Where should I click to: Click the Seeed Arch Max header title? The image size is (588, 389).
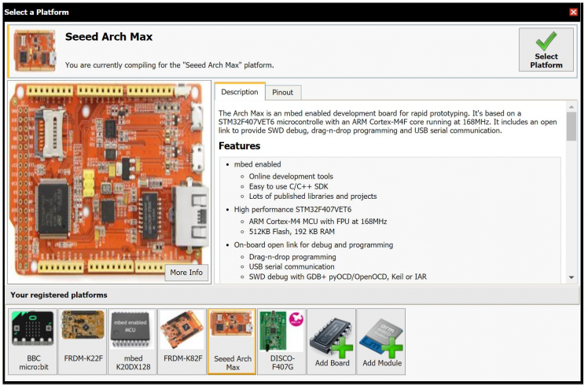click(108, 37)
